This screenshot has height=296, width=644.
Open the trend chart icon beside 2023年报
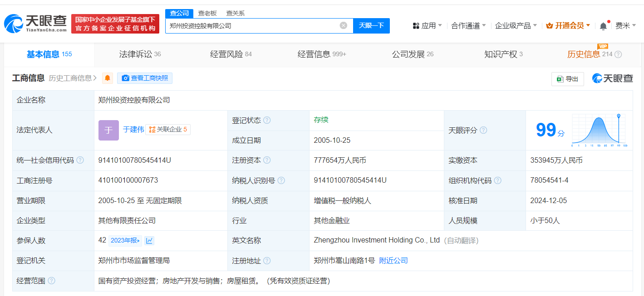coord(149,241)
